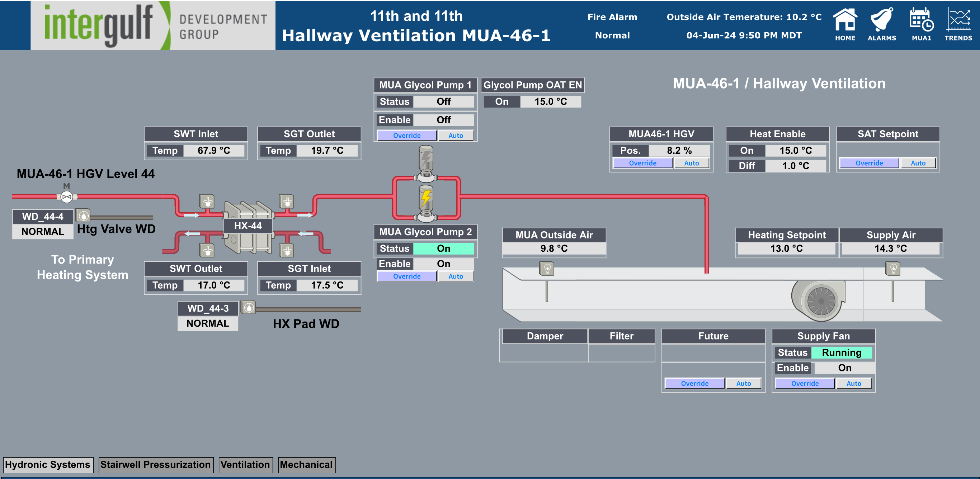This screenshot has height=479, width=980.
Task: Click the Heat Enable On 15.0 °C value
Action: [796, 151]
